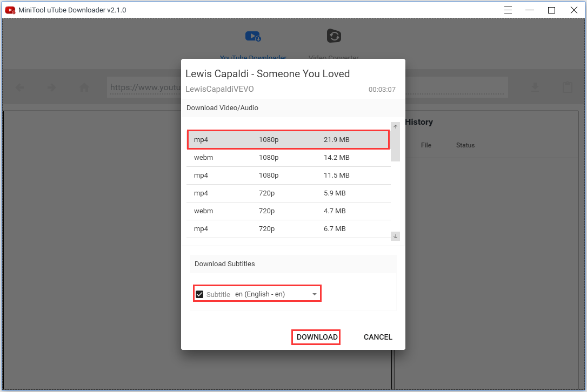Click the Download Subtitles section header

coord(225,263)
